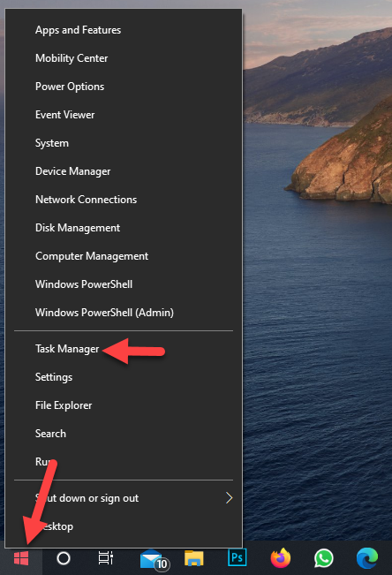Choose Event Viewer in the menu

65,115
